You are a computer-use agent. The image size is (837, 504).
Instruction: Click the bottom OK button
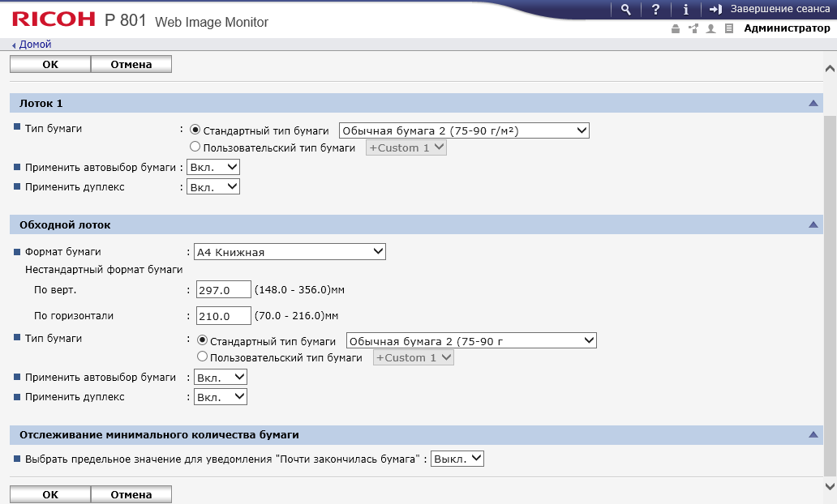(50, 494)
